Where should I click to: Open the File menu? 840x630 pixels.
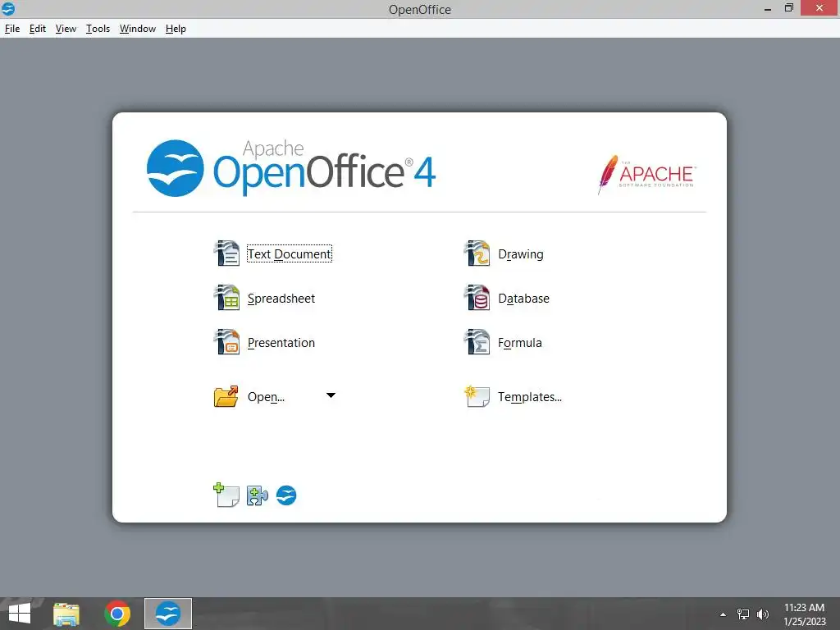(x=11, y=29)
